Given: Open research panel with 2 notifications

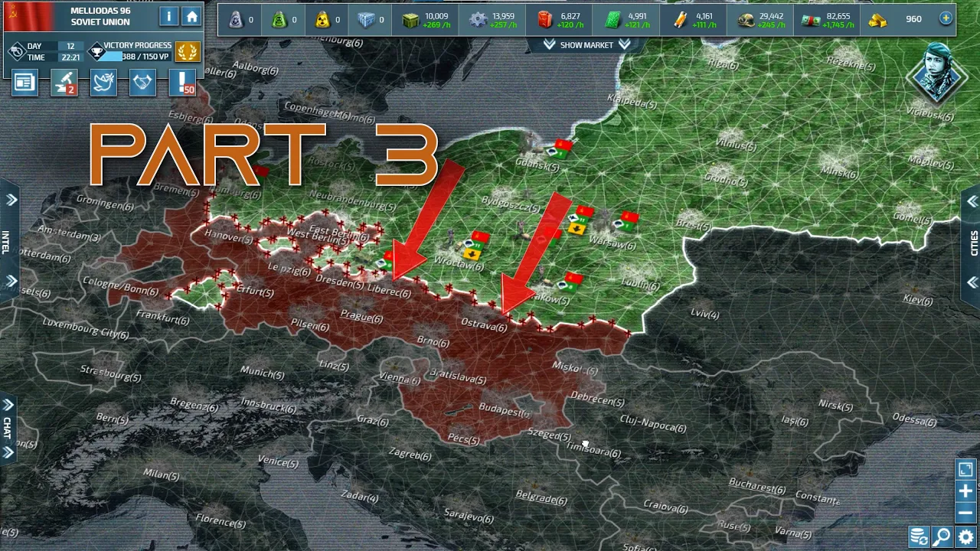Looking at the screenshot, I should point(64,83).
